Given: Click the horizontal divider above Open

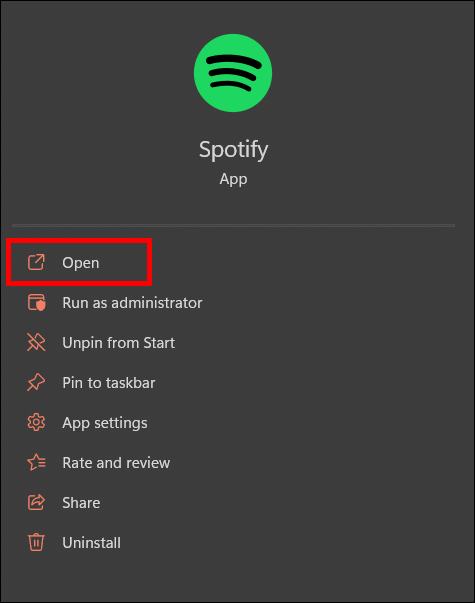Looking at the screenshot, I should point(233,225).
